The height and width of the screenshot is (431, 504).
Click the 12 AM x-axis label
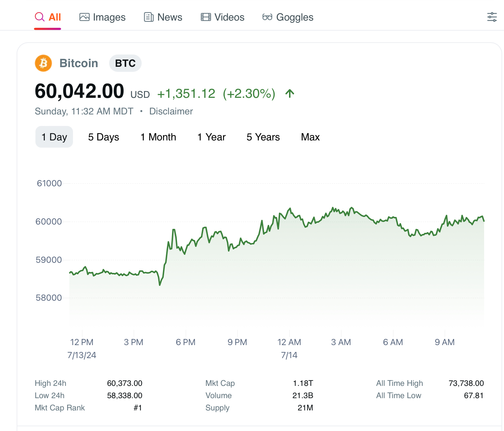click(289, 342)
